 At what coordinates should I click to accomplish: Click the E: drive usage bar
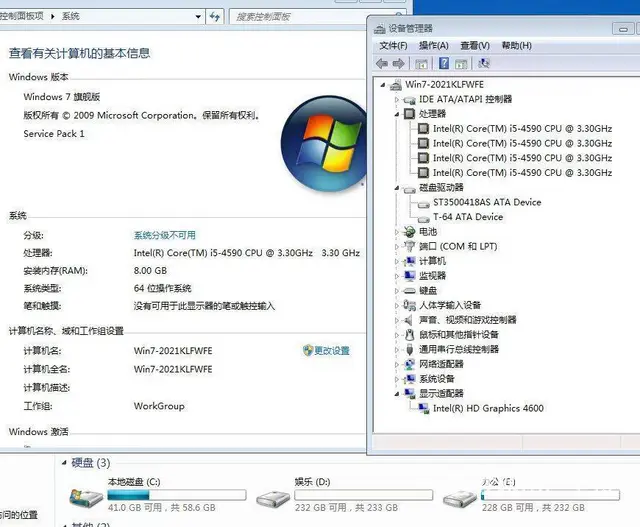pyautogui.click(x=551, y=495)
